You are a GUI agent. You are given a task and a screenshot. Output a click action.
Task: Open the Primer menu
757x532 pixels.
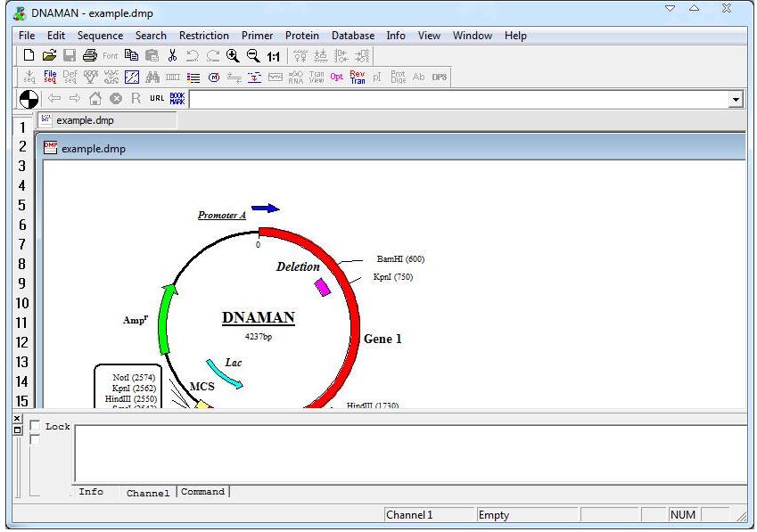[258, 36]
